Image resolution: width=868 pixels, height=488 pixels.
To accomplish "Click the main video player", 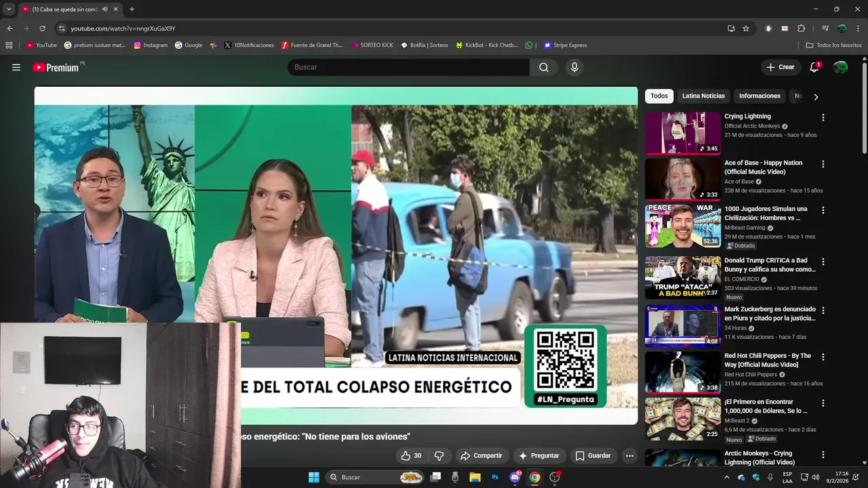I will (336, 256).
